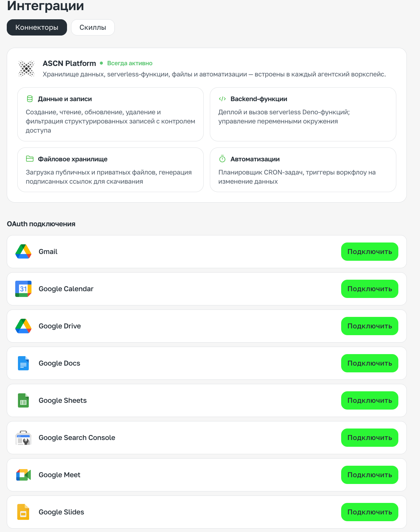
Task: Click the Google Search Console icon
Action: [x=23, y=438]
